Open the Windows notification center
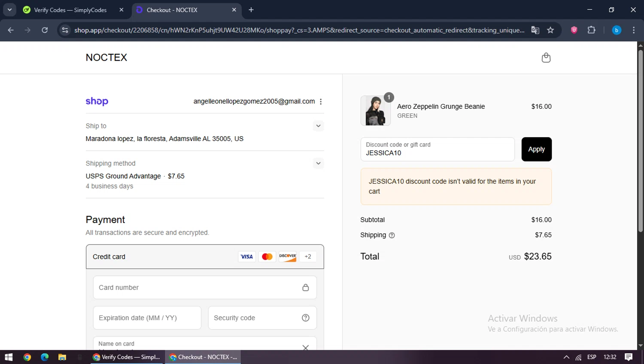Viewport: 644px width, 364px height. pos(629,357)
